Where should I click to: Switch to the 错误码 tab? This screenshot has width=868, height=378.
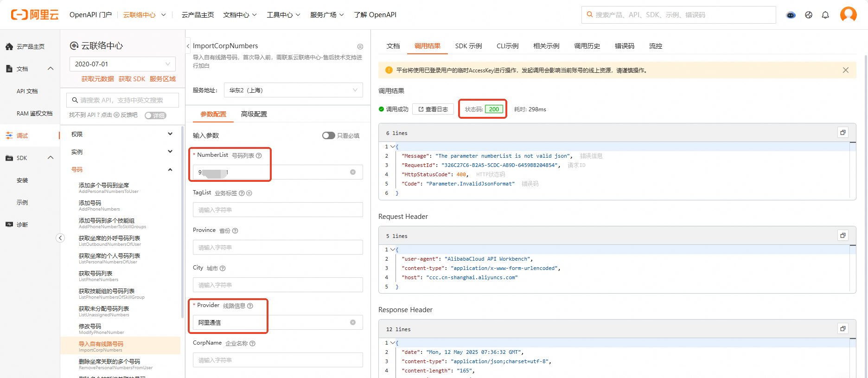(624, 46)
